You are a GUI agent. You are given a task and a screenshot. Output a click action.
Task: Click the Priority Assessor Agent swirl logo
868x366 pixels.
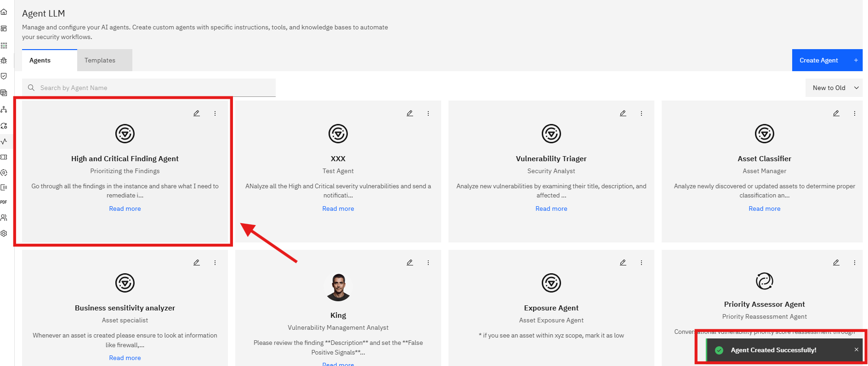tap(765, 281)
